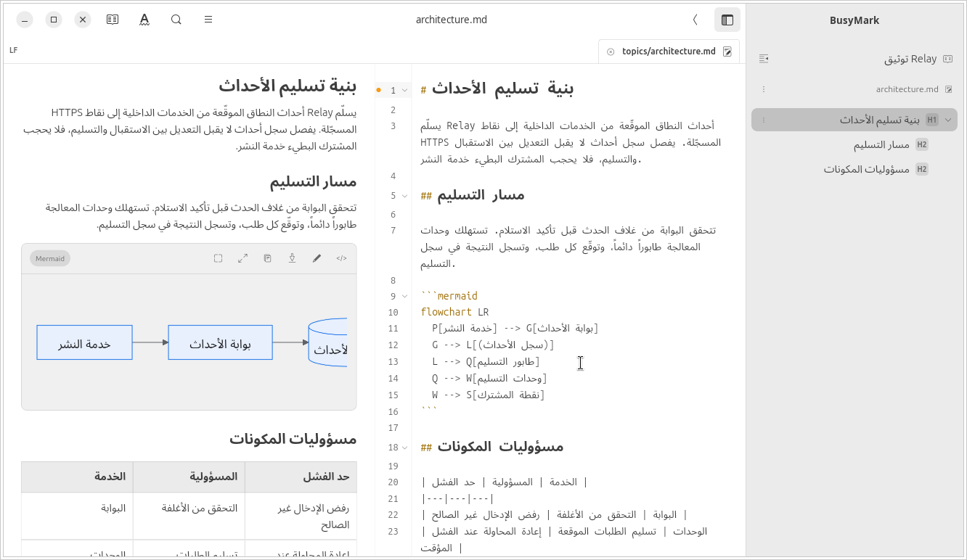Download the Mermaid diagram

pos(292,258)
